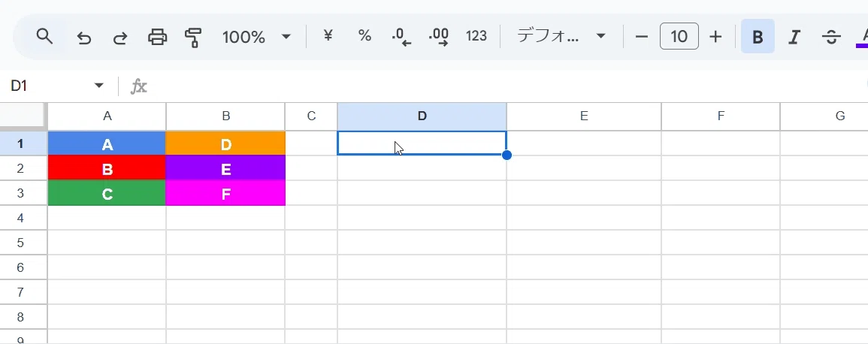Increase decimal places

pyautogui.click(x=438, y=37)
